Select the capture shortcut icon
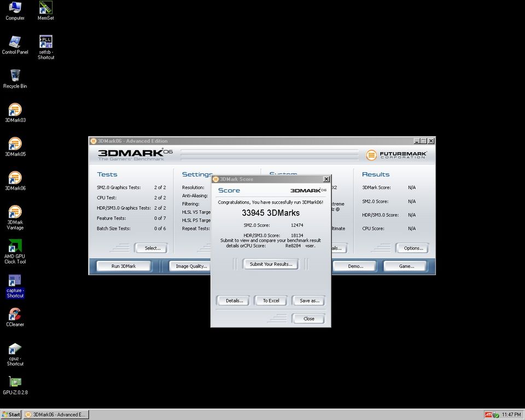The width and height of the screenshot is (525, 420). point(15,287)
